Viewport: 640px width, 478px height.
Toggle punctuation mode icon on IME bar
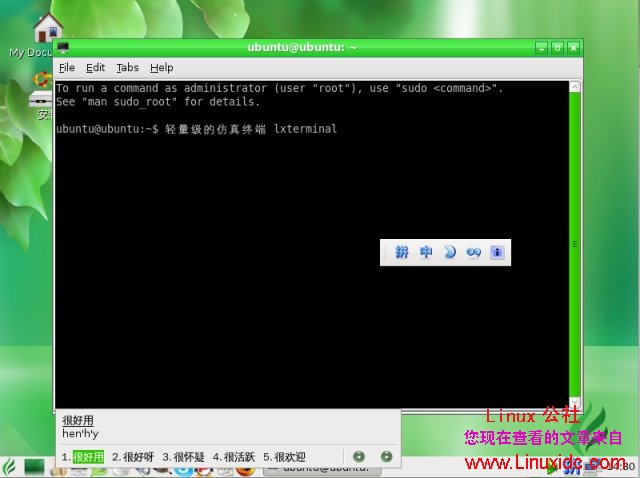point(473,253)
